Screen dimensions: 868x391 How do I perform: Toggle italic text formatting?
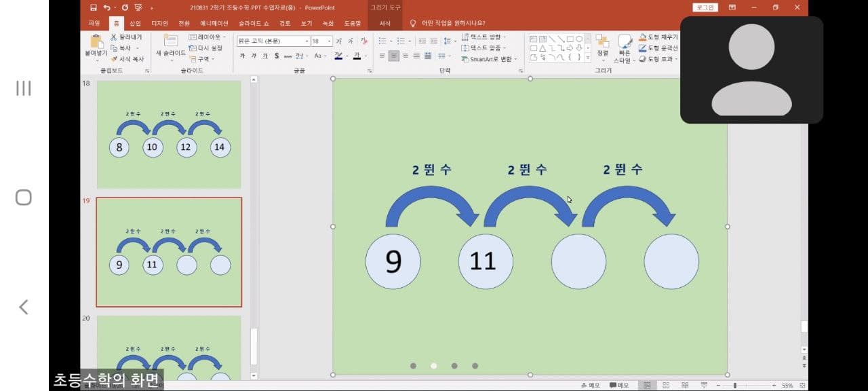pyautogui.click(x=254, y=56)
